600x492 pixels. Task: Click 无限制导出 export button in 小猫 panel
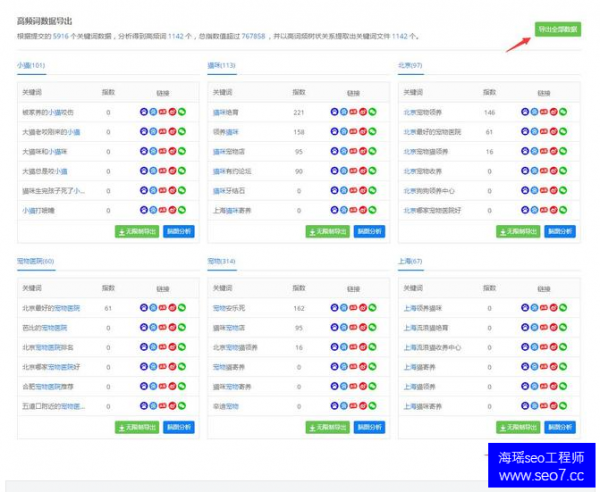pos(137,231)
